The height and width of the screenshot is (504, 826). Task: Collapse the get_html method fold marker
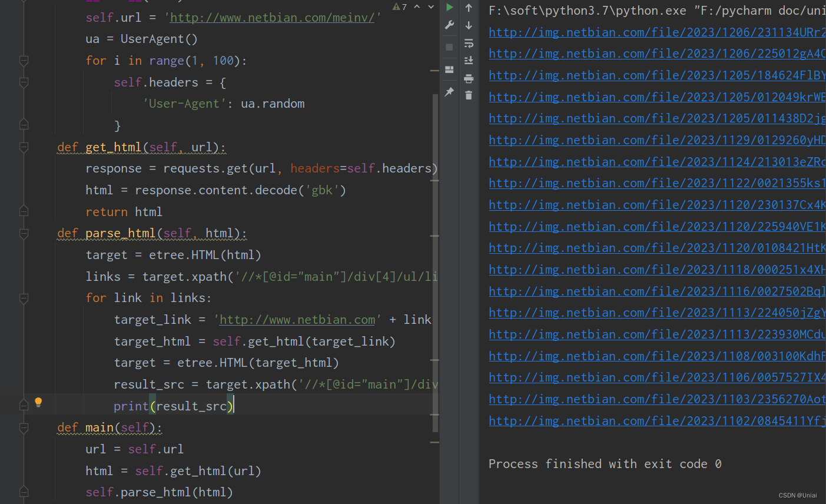tap(24, 147)
